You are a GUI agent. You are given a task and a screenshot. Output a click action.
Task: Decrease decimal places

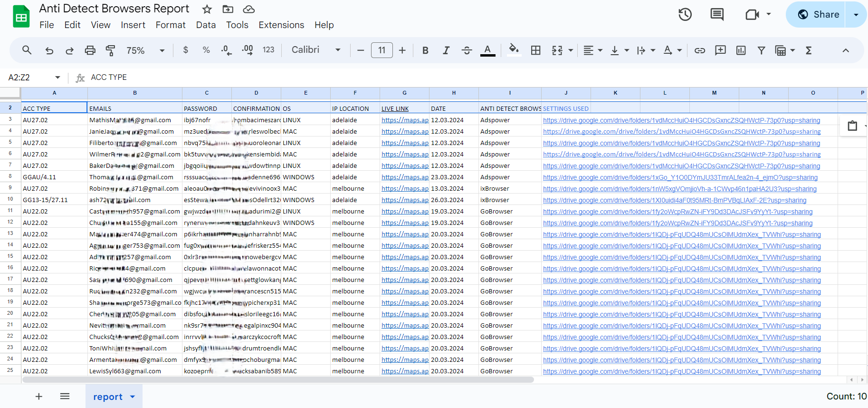227,50
